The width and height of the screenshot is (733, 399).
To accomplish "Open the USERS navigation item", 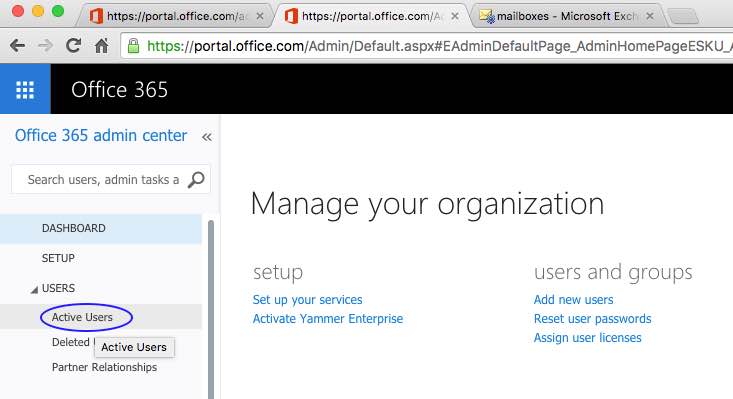I will pos(58,288).
